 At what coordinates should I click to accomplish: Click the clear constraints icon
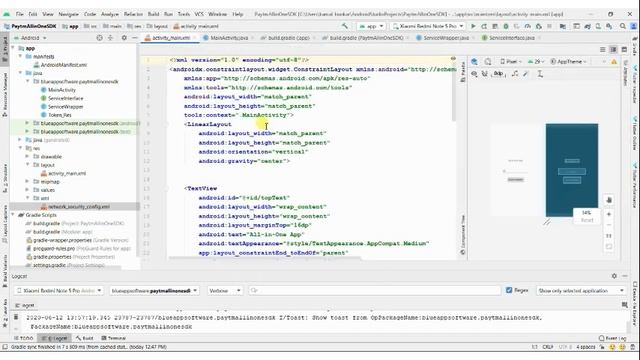[x=515, y=74]
